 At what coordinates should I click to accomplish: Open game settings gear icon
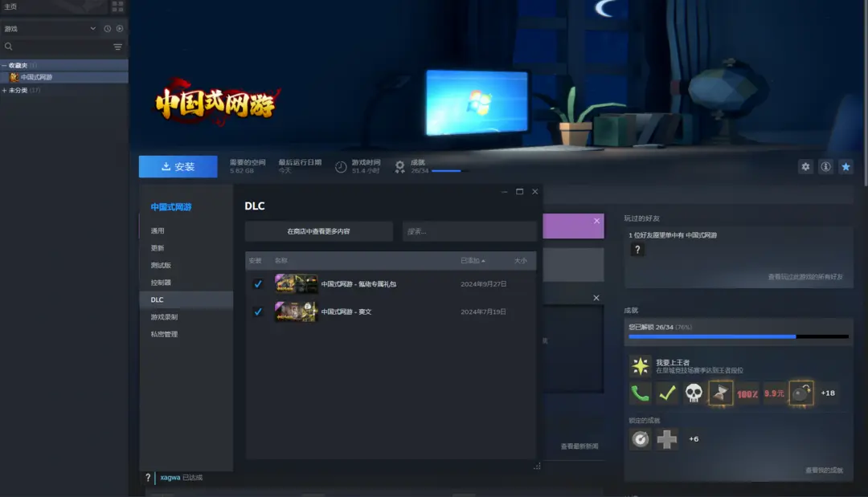coord(805,166)
